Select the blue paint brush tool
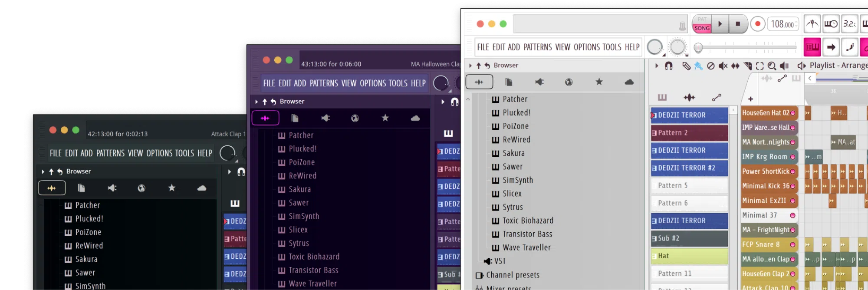Image resolution: width=868 pixels, height=290 pixels. tap(698, 66)
